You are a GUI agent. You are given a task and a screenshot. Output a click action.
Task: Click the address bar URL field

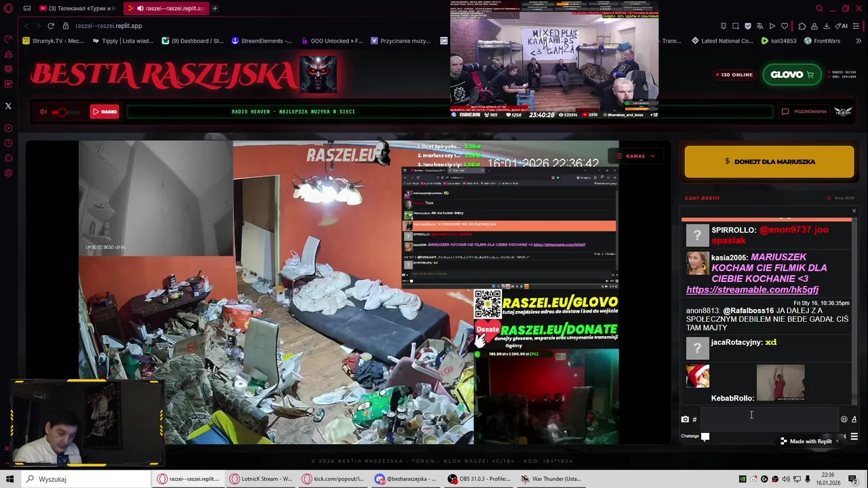(x=393, y=26)
